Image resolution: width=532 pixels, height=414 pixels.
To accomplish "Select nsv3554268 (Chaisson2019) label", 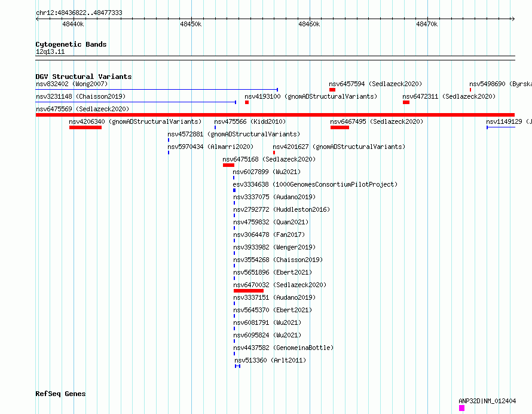I will tap(278, 260).
